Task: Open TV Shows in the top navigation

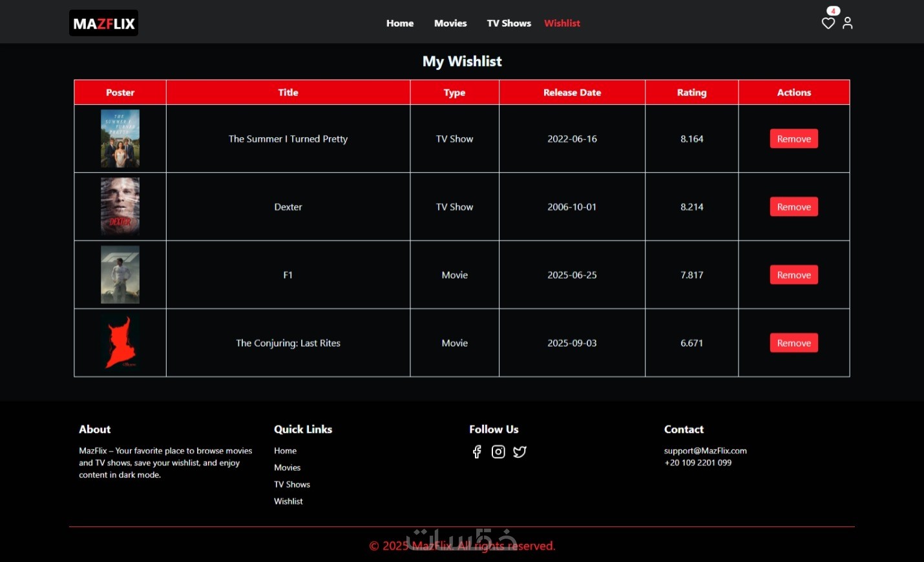Action: coord(509,23)
